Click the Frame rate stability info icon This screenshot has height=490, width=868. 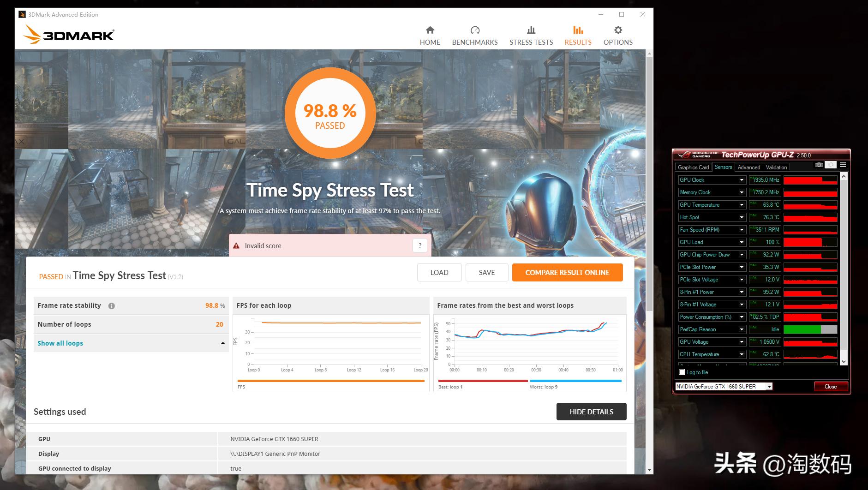(112, 306)
